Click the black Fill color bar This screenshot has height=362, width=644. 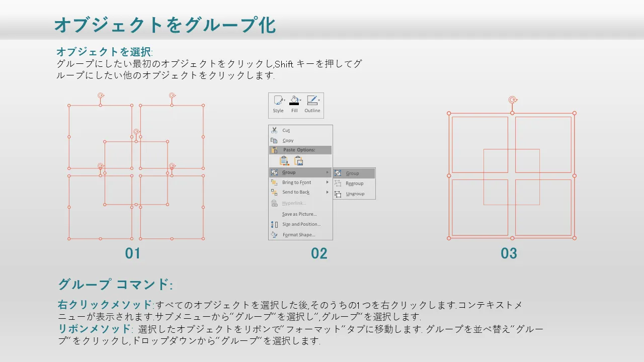coord(294,104)
